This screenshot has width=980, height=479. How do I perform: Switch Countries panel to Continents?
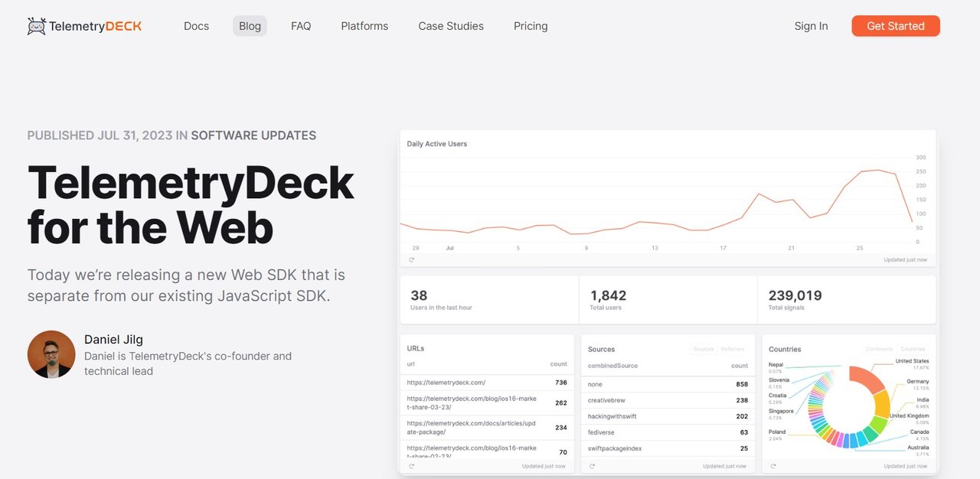coord(880,349)
